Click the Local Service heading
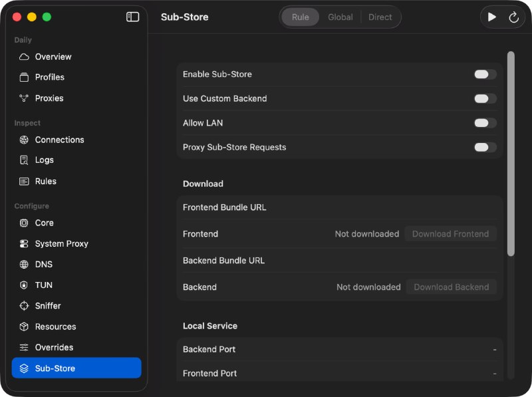 210,326
